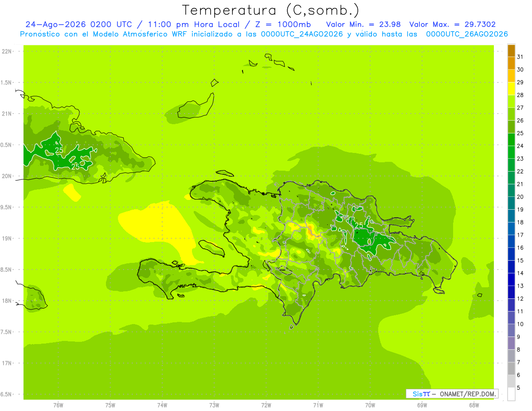
Task: Click the '75W' longitude label
Action: click(110, 405)
